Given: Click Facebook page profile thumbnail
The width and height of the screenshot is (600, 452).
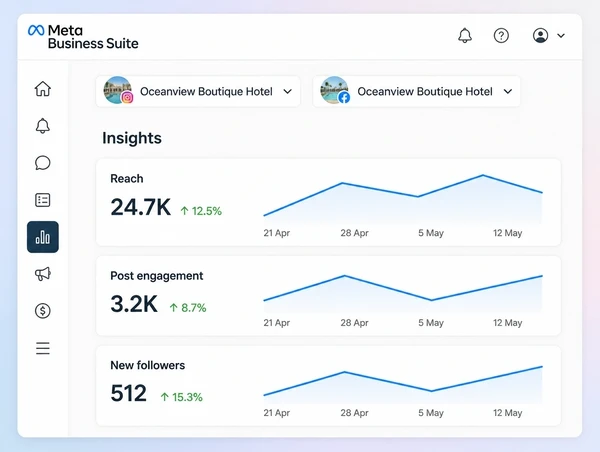Looking at the screenshot, I should tap(335, 90).
